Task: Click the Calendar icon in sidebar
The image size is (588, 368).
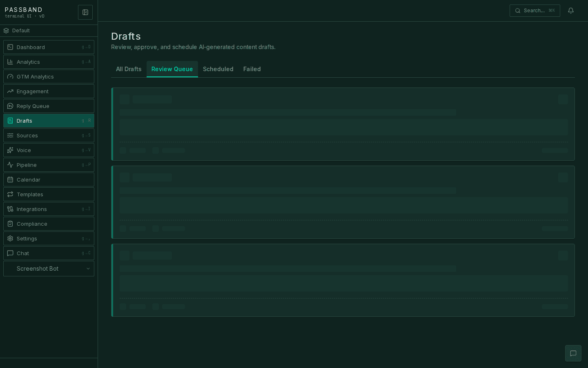Action: coord(10,180)
